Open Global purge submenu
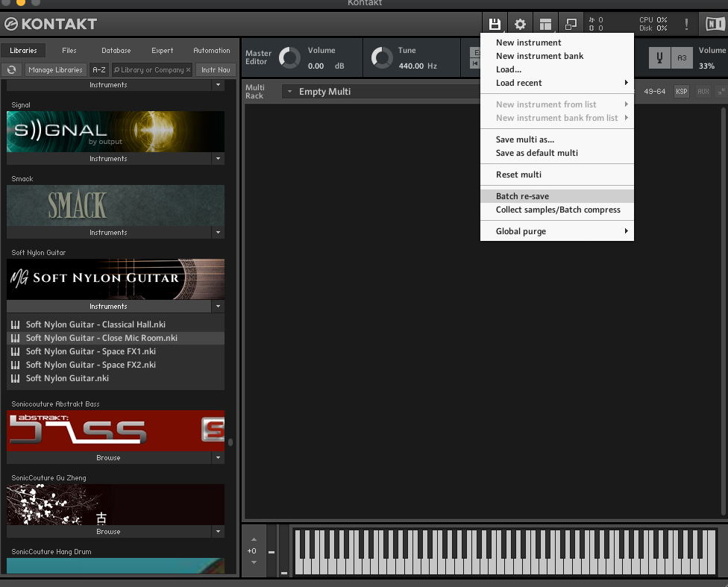This screenshot has width=728, height=587. tap(557, 231)
